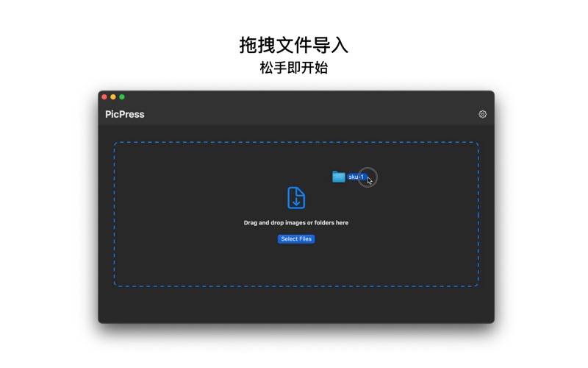Viewport: 588px width, 368px height.
Task: Maximize the window with the green button
Action: point(122,97)
